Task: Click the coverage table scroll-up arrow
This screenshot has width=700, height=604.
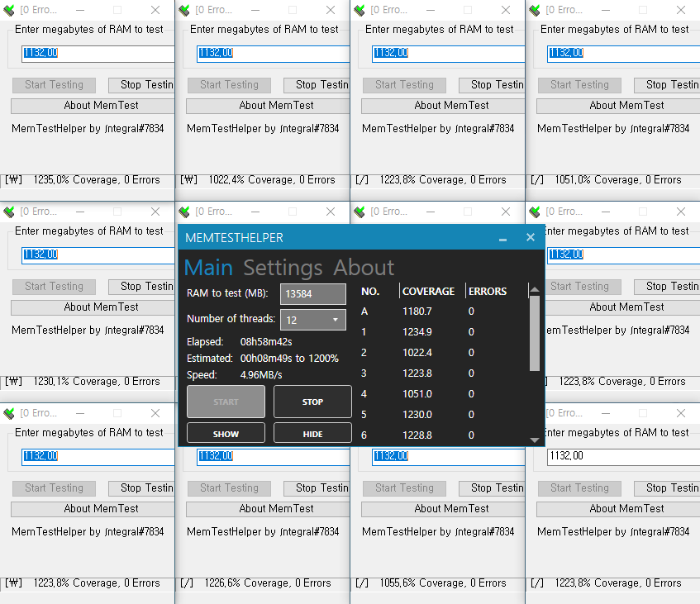Action: [535, 290]
